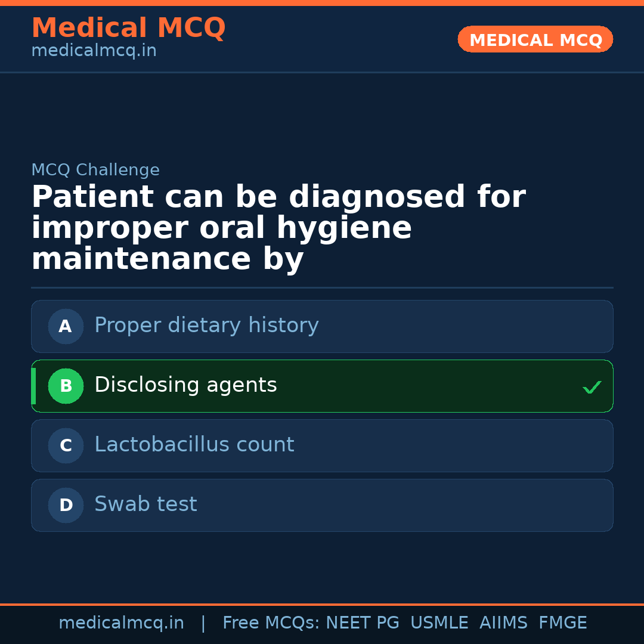Click the orange MEDICAL MCQ badge button

[535, 39]
